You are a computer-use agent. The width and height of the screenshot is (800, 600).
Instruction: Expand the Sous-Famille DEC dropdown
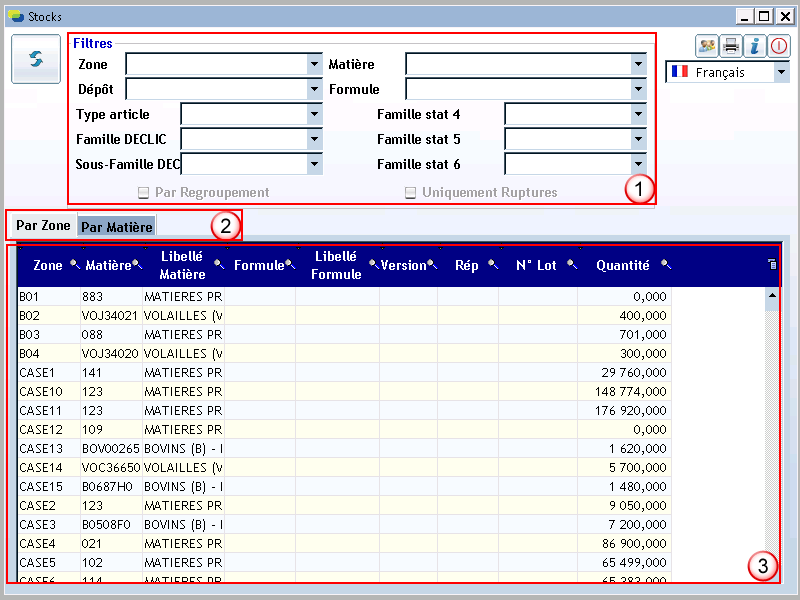point(314,164)
